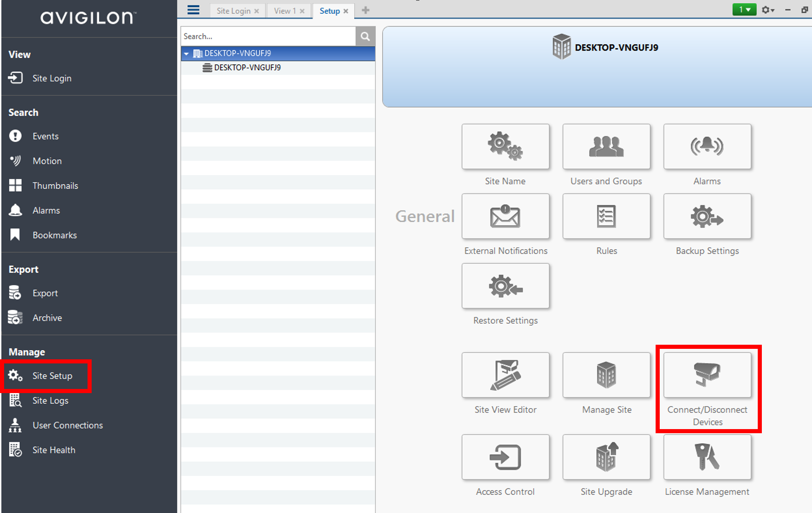This screenshot has width=812, height=513.
Task: Click the Archive label in sidebar
Action: pos(47,317)
